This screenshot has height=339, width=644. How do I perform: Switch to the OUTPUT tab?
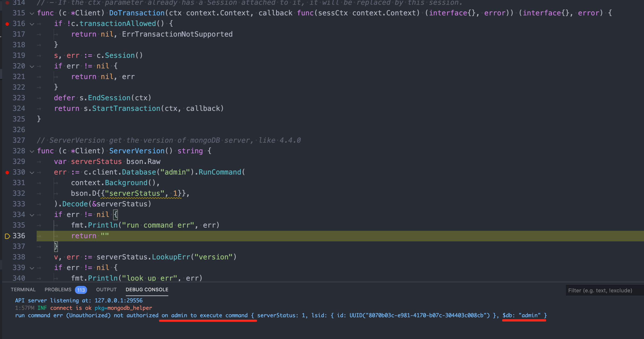[x=106, y=290]
